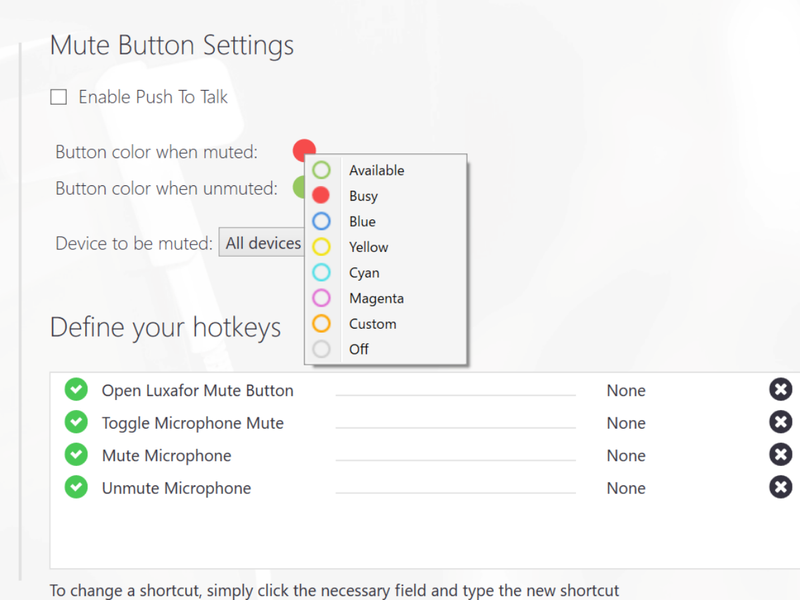Screen dimensions: 800x600
Task: Open the All devices dropdown
Action: tap(262, 243)
